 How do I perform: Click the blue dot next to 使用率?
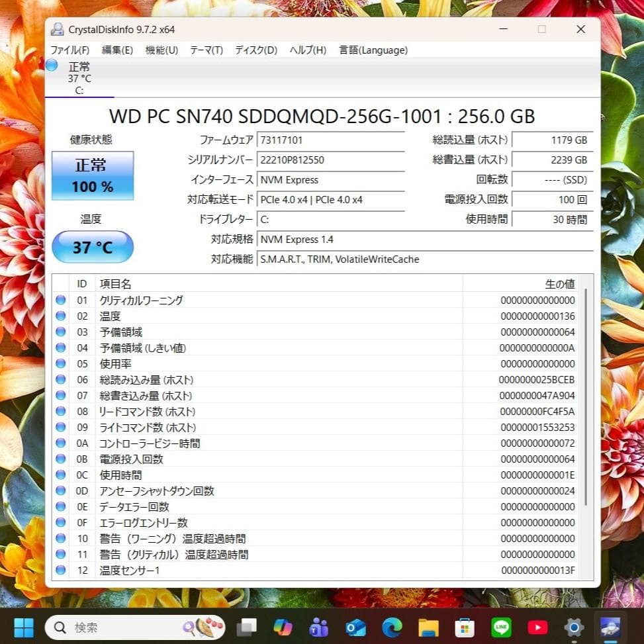[x=61, y=363]
